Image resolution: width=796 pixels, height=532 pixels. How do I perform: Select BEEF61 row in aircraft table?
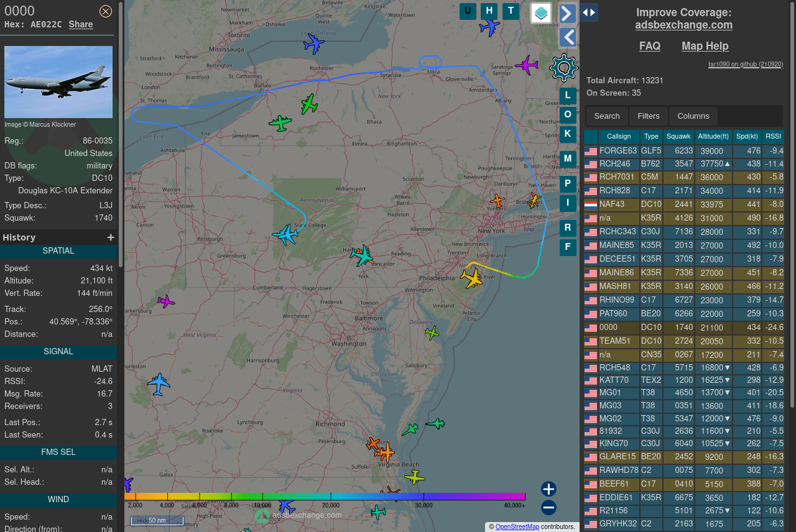click(684, 484)
